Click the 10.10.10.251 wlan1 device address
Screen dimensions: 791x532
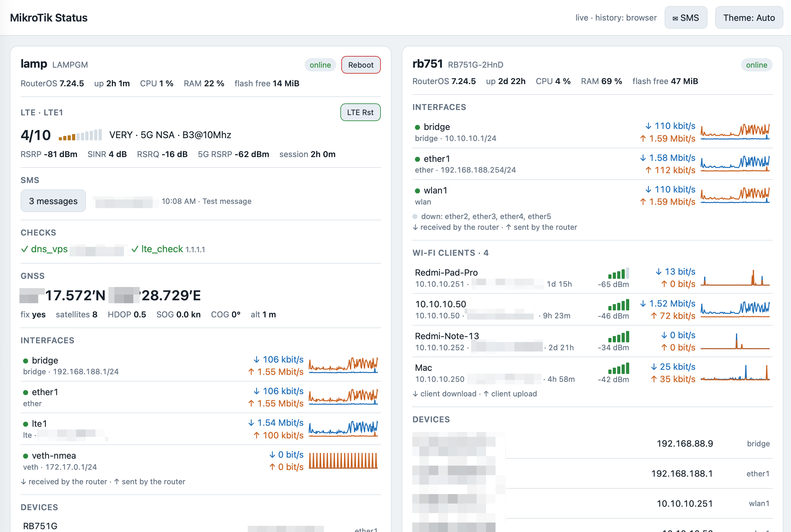(685, 504)
